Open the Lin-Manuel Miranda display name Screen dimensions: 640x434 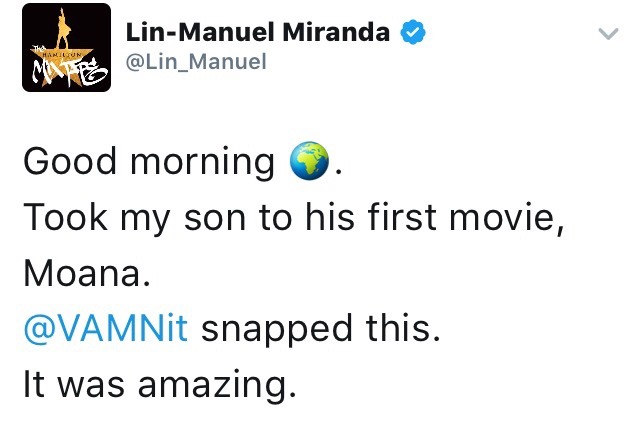(x=258, y=32)
